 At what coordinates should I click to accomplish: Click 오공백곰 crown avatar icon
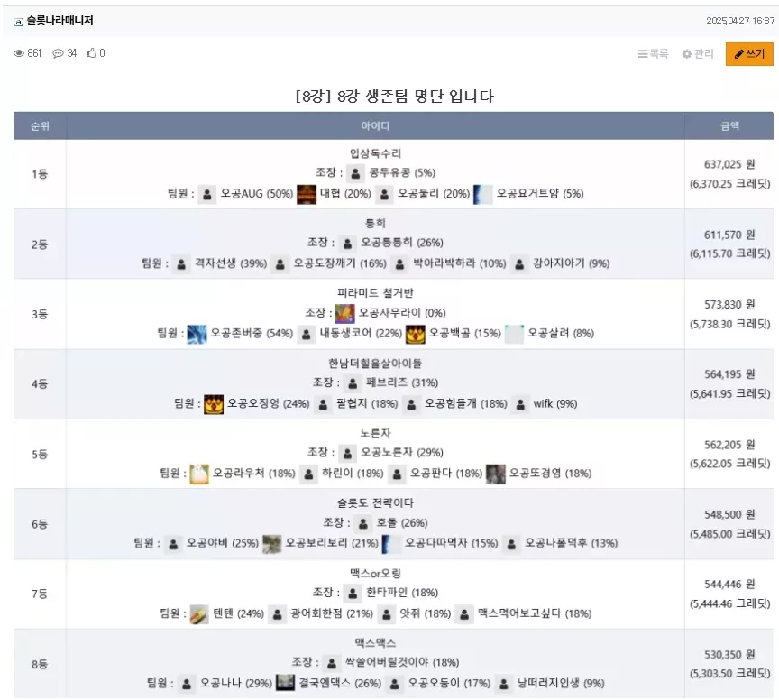(x=416, y=334)
